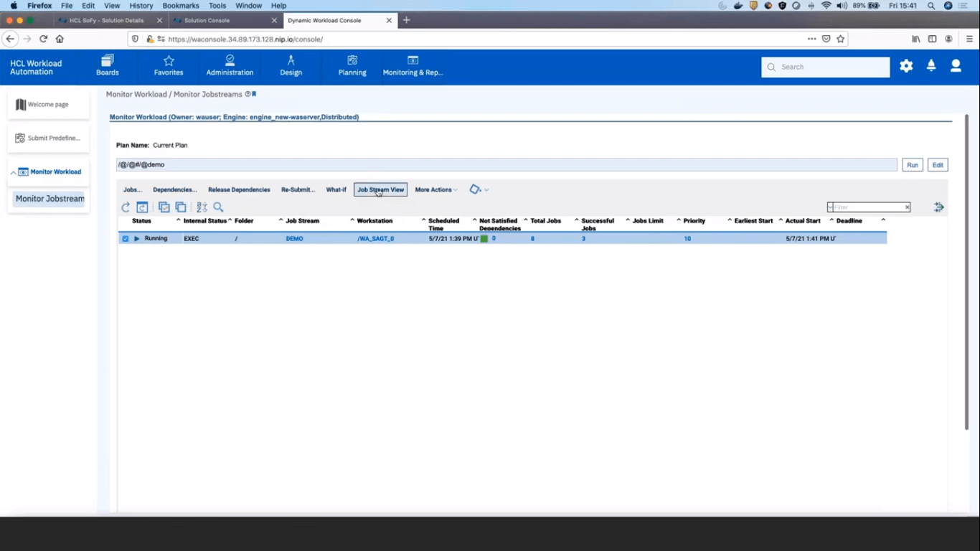Click the page vertical scrollbar
Image resolution: width=980 pixels, height=551 pixels.
(966, 273)
